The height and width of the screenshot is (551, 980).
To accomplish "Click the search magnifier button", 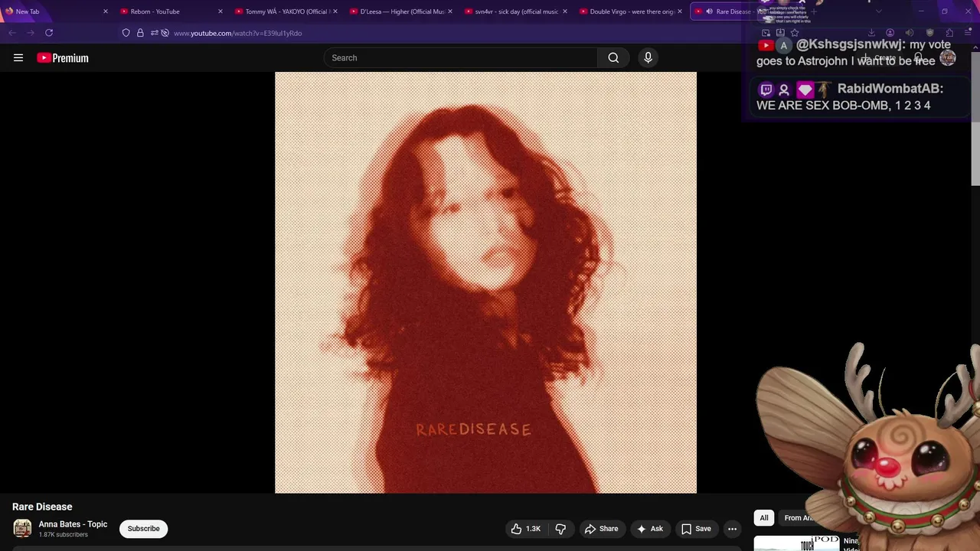I will 613,57.
